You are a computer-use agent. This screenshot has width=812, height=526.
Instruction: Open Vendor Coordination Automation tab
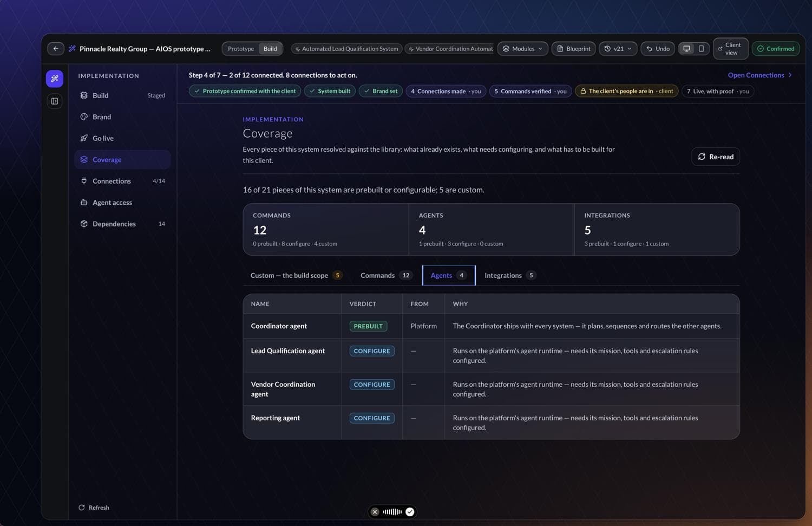coord(449,49)
